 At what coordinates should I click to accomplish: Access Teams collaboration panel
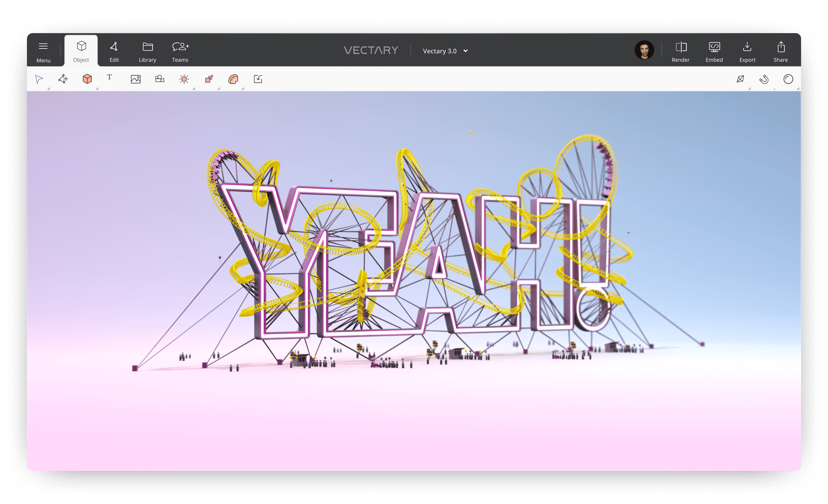click(179, 50)
